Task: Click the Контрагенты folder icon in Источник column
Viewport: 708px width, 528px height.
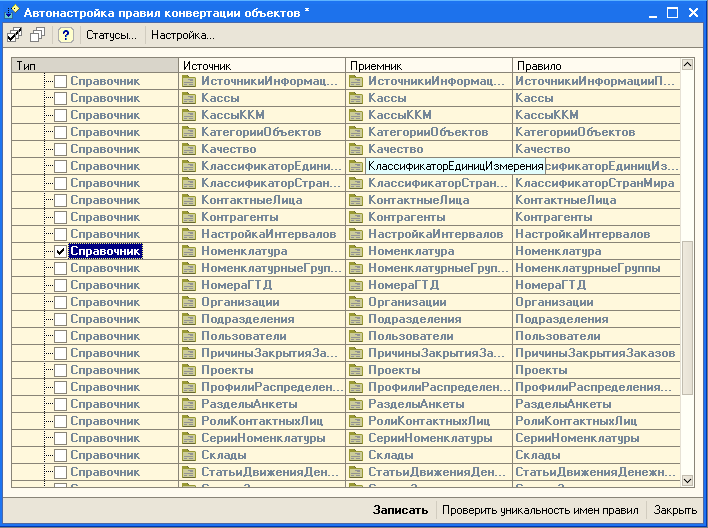Action: click(x=188, y=217)
